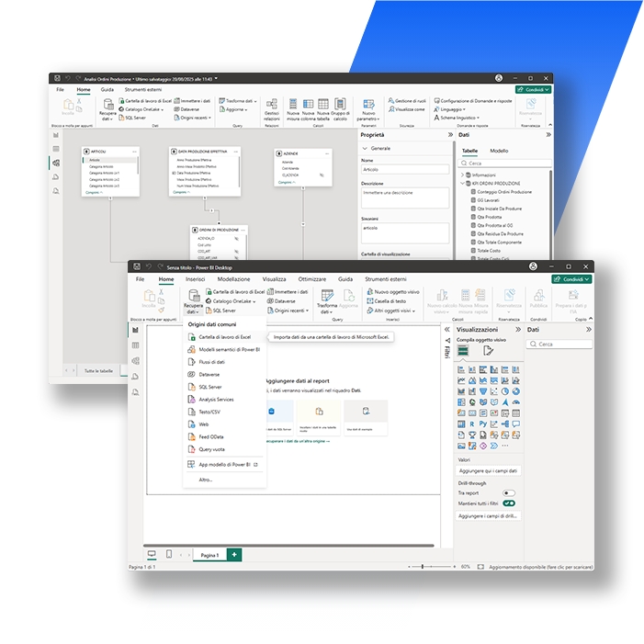Collapse the Generale section in Proprietà
The height and width of the screenshot is (644, 644).
tap(364, 148)
